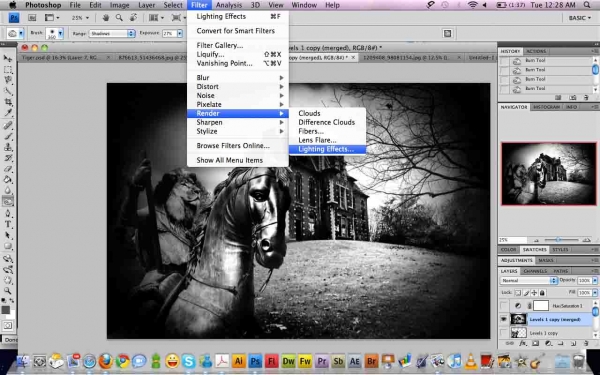The height and width of the screenshot is (375, 600).
Task: Click the magnifier Zoom icon in application bar
Action: click(119, 18)
